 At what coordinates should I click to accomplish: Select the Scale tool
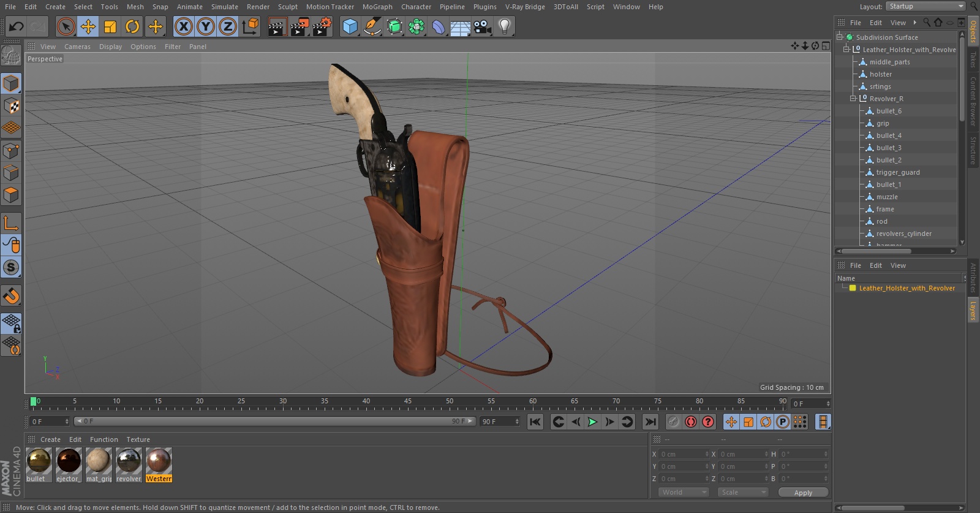point(110,26)
